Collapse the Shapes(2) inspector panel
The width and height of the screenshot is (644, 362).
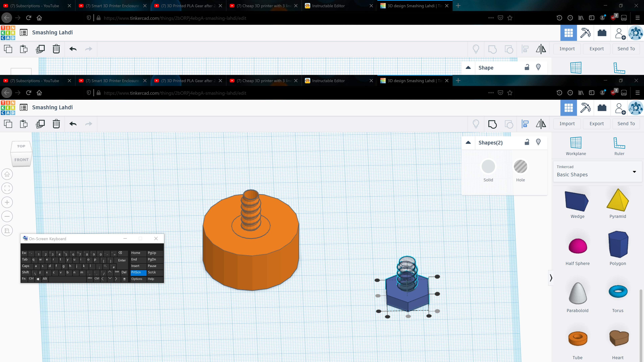[468, 143]
